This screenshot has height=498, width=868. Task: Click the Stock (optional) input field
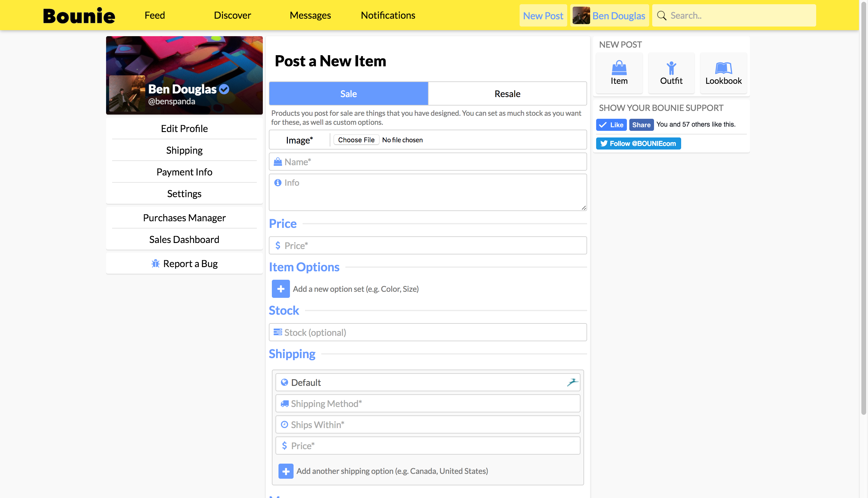pyautogui.click(x=427, y=332)
